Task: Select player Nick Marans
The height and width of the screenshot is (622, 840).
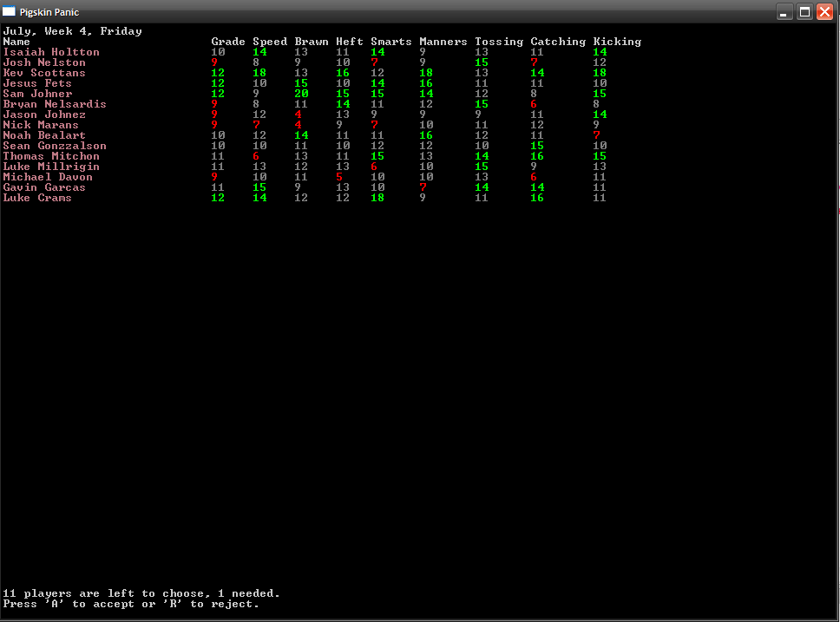Action: pyautogui.click(x=41, y=125)
